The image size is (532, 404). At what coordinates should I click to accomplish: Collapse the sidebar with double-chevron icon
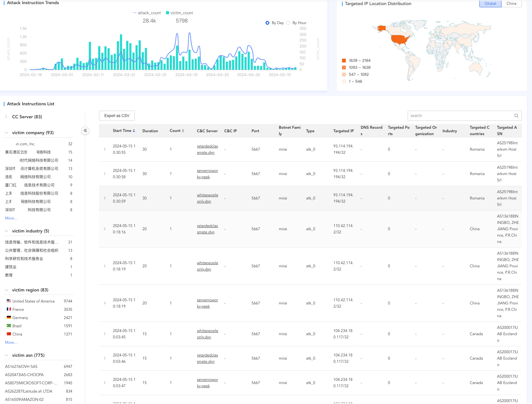pyautogui.click(x=85, y=131)
